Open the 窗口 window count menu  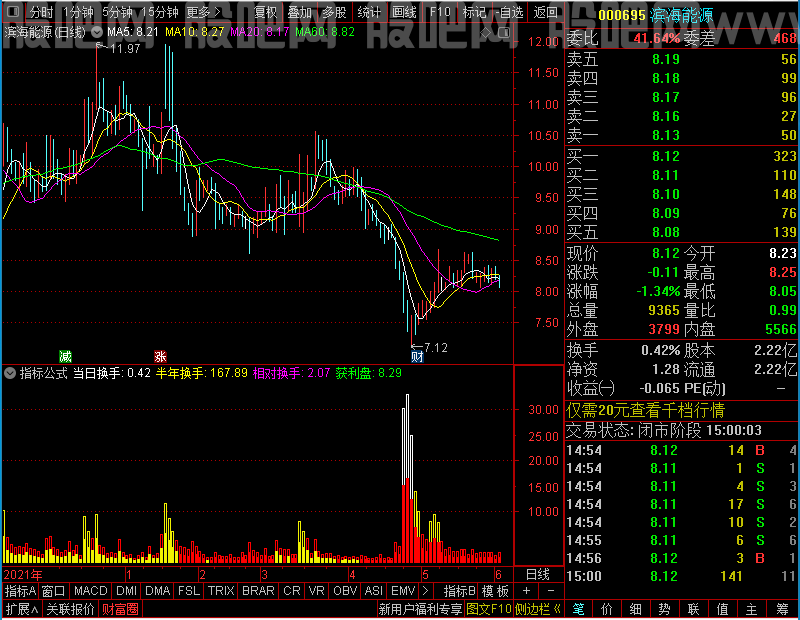tap(54, 591)
